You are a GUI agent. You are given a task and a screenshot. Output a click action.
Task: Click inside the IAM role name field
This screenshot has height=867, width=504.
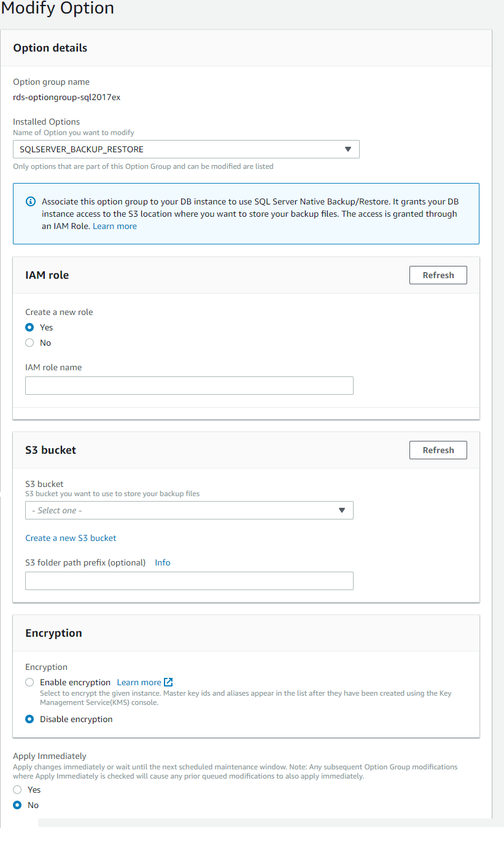tap(189, 385)
